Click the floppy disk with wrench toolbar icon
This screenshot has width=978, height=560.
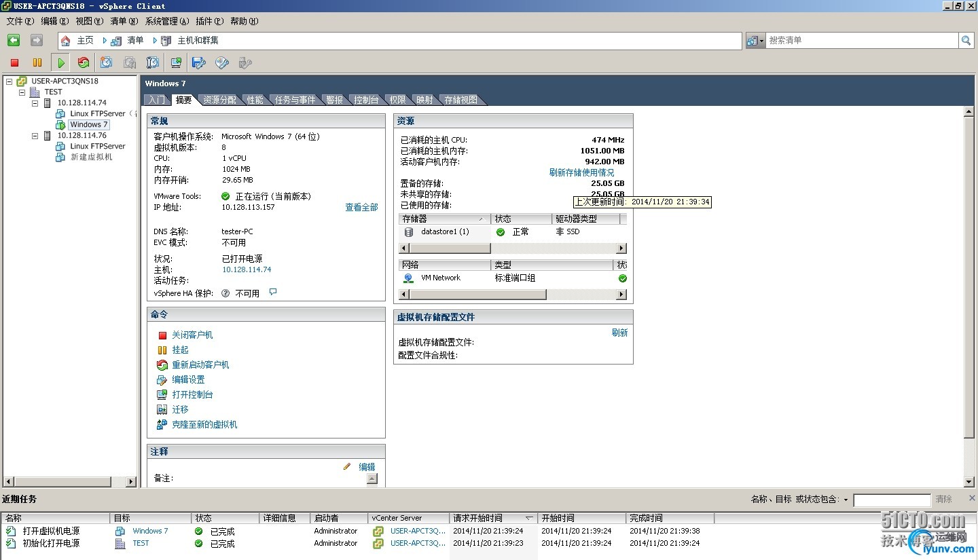point(199,63)
